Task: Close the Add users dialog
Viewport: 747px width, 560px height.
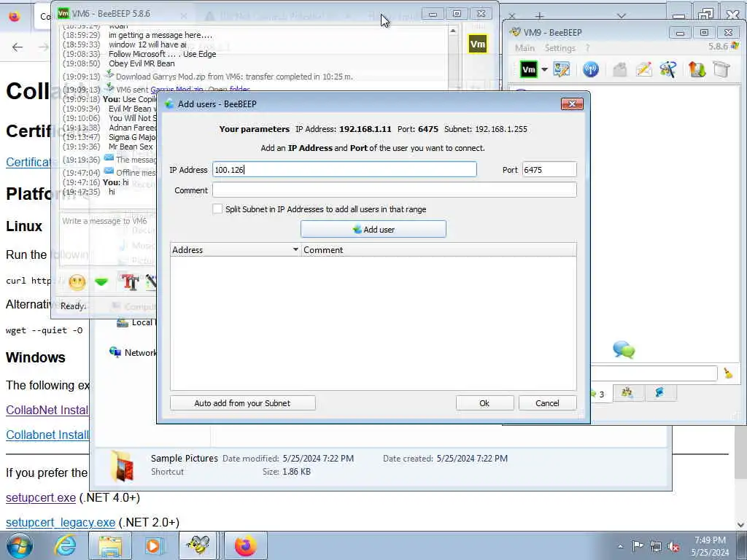Action: coord(572,104)
